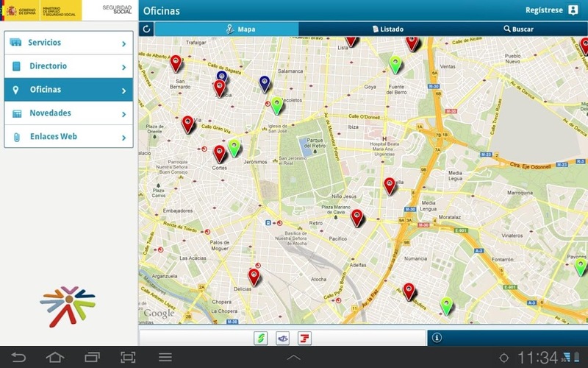
Task: Tap the green S filter icon
Action: [x=260, y=338]
